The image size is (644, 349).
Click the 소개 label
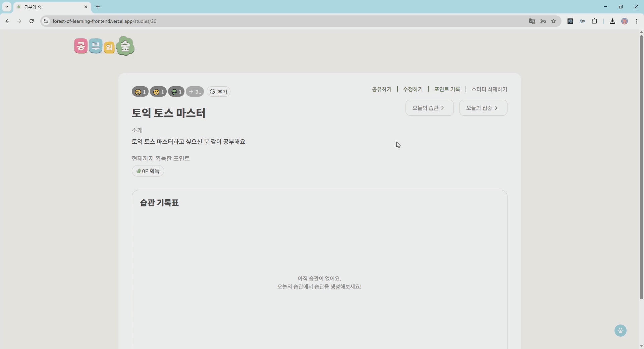coord(137,130)
